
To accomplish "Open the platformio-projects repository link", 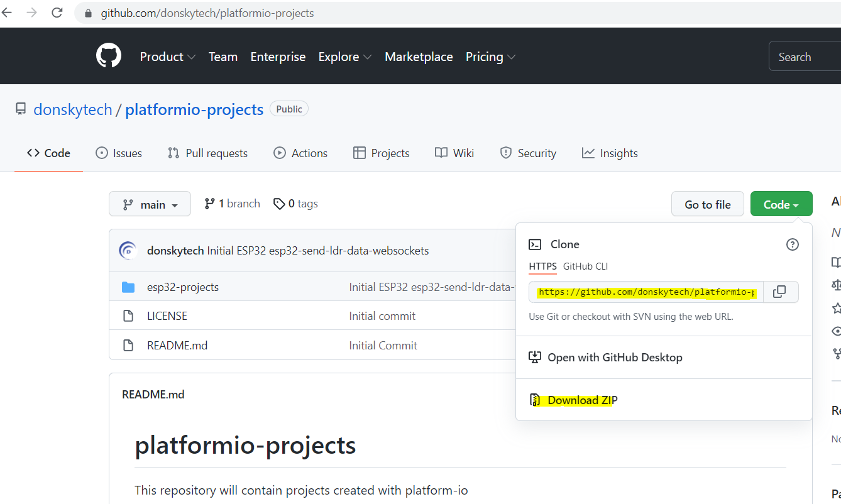I will (x=194, y=109).
